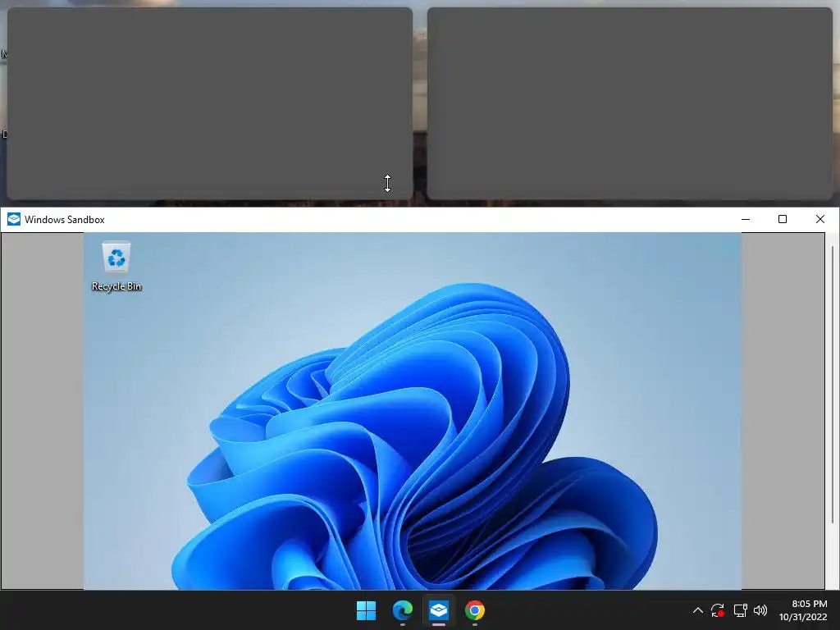Click the Windows Sandbox title text
Viewport: 840px width, 630px height.
pos(65,220)
